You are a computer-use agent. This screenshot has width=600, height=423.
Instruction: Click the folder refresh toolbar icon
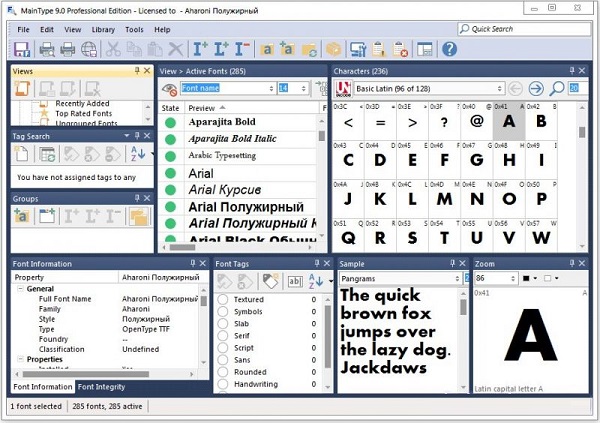point(309,50)
